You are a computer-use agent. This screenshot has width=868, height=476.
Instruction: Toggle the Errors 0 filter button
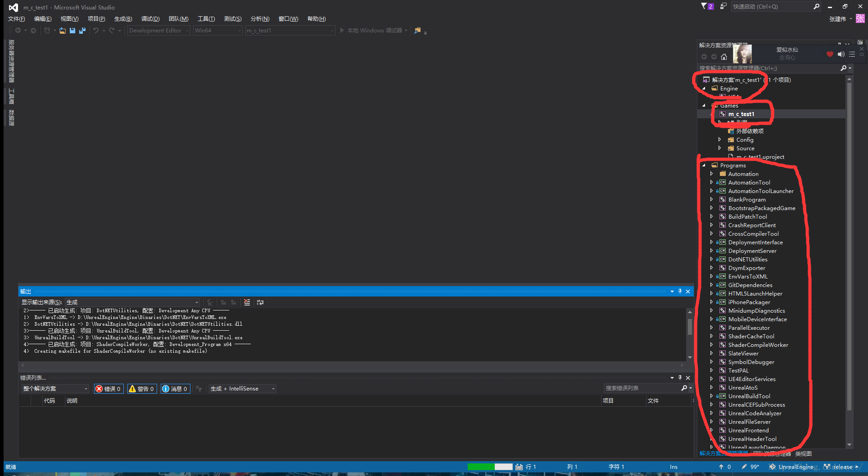(x=108, y=389)
